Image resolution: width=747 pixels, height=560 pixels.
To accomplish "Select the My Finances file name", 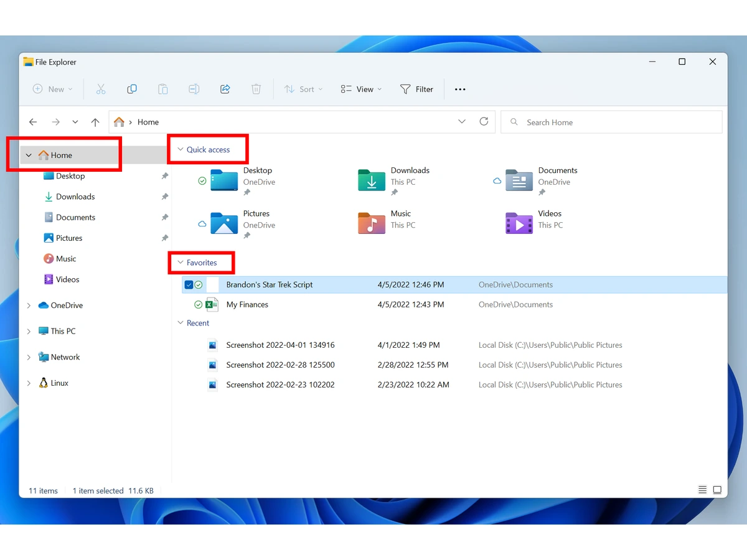I will [x=247, y=304].
